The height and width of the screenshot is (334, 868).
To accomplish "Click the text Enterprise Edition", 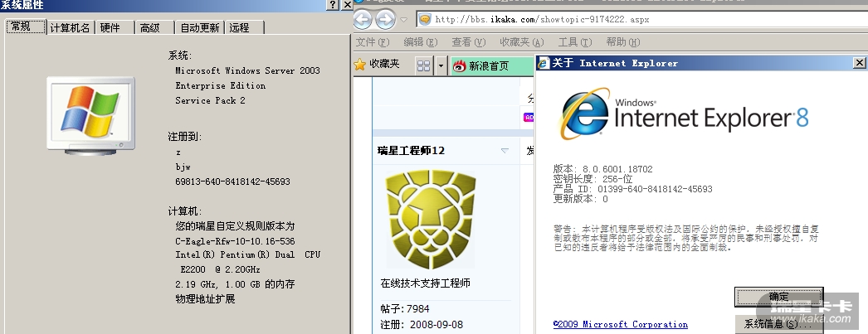I will [221, 85].
